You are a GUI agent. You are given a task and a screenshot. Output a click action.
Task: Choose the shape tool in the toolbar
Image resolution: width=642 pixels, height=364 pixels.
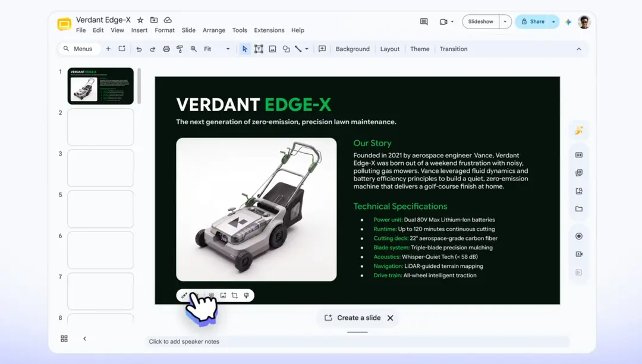click(286, 49)
